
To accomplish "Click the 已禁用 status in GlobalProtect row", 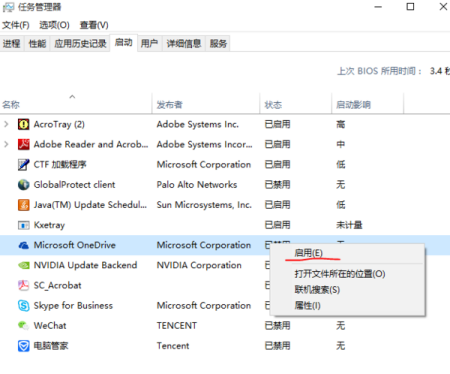I will (x=277, y=185).
